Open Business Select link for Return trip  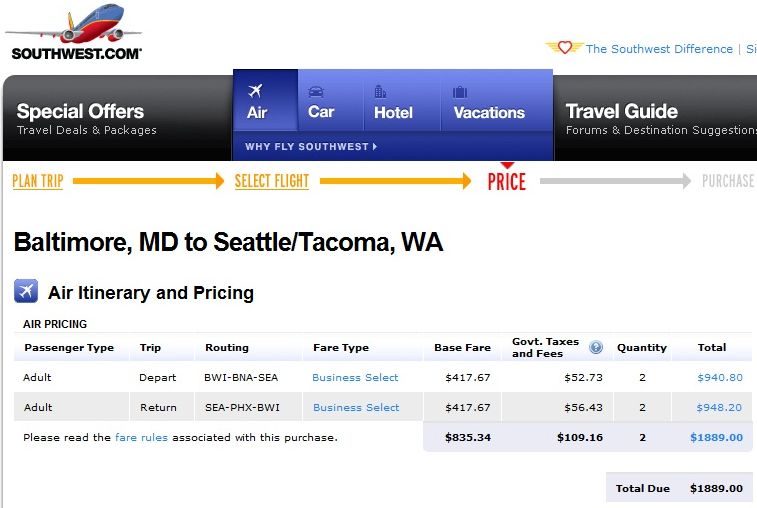point(356,408)
